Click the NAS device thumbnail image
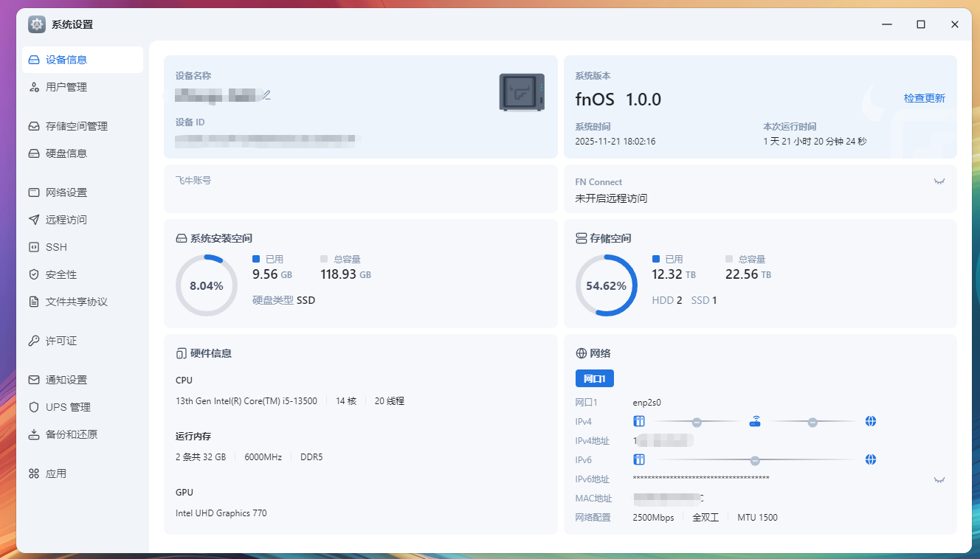The height and width of the screenshot is (559, 980). pyautogui.click(x=522, y=92)
